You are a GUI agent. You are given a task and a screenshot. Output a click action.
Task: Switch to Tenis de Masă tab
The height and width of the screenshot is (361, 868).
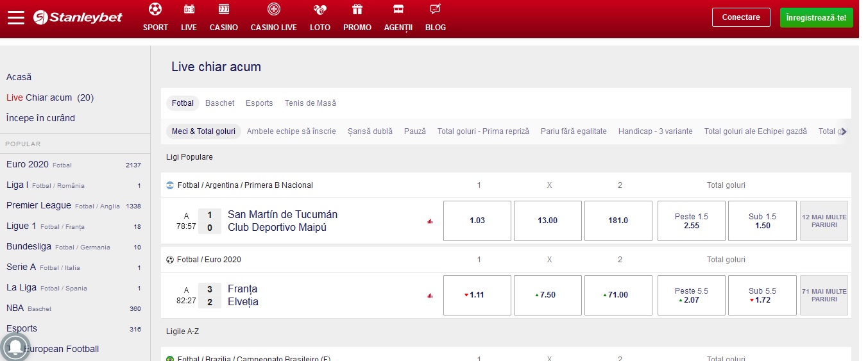click(311, 103)
